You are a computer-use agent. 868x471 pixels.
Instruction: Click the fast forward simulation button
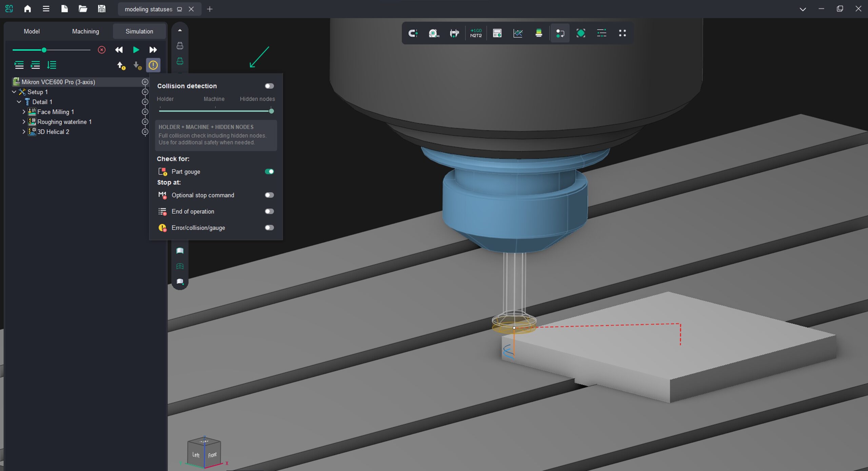click(153, 50)
